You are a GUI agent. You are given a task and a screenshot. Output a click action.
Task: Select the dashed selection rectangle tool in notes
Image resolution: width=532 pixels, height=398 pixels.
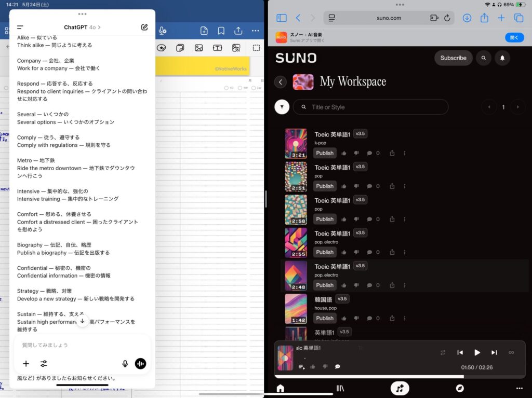(x=257, y=48)
